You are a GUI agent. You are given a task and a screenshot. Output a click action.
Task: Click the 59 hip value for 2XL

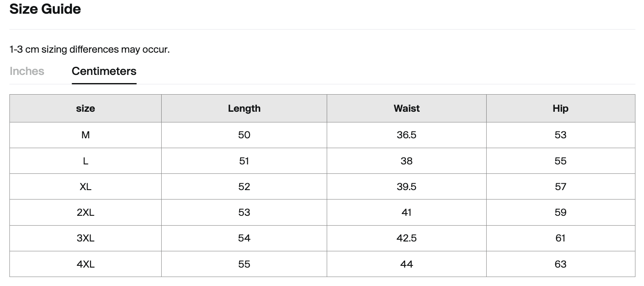pos(560,212)
